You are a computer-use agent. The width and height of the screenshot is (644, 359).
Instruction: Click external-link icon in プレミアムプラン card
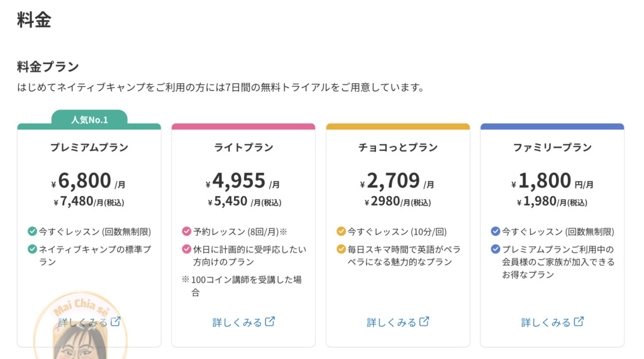coord(116,322)
